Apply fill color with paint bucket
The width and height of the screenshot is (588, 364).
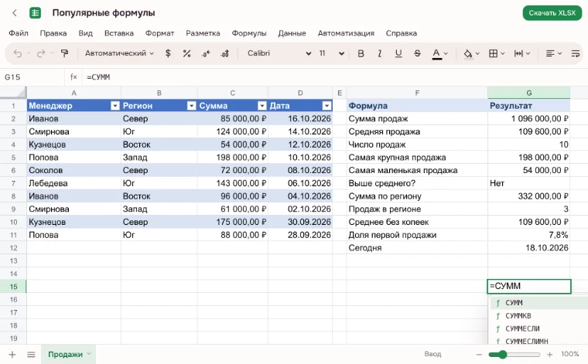point(467,54)
